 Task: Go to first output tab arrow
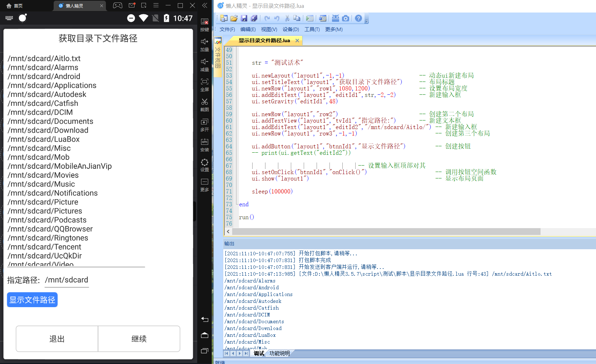tap(226, 353)
